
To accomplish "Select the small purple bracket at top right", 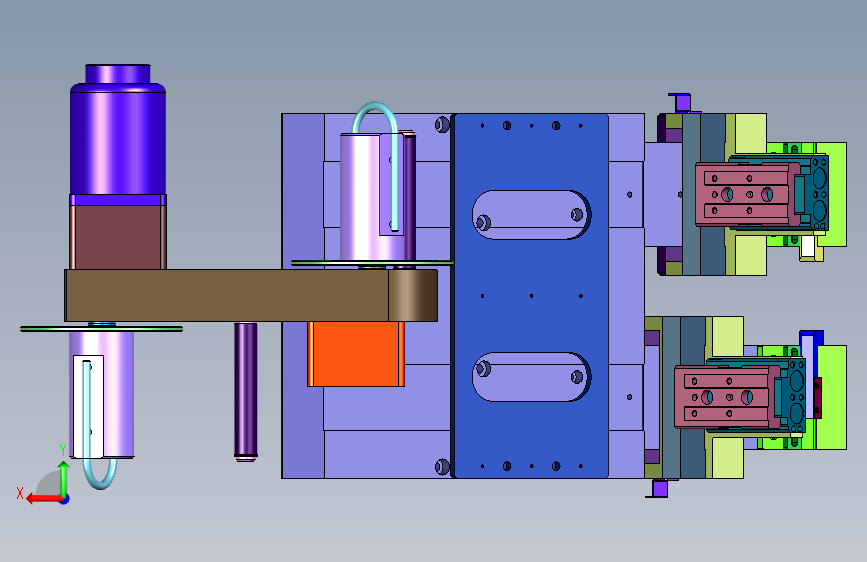I will [681, 102].
